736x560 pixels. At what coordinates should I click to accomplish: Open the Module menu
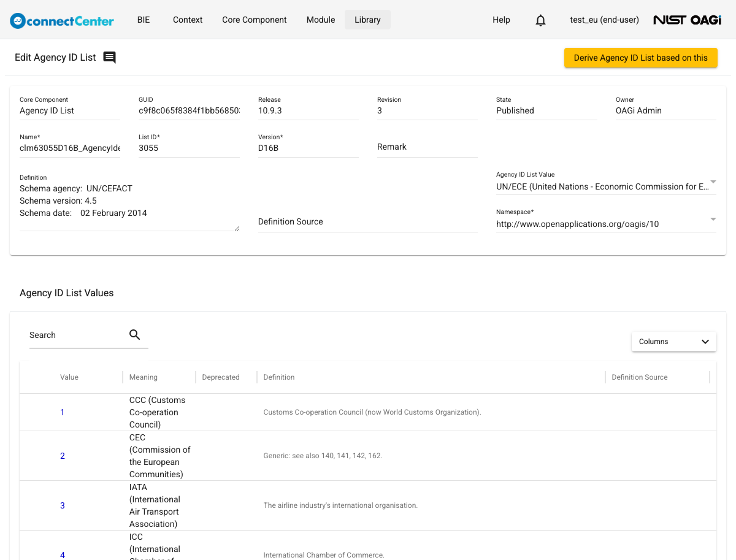[x=321, y=20]
